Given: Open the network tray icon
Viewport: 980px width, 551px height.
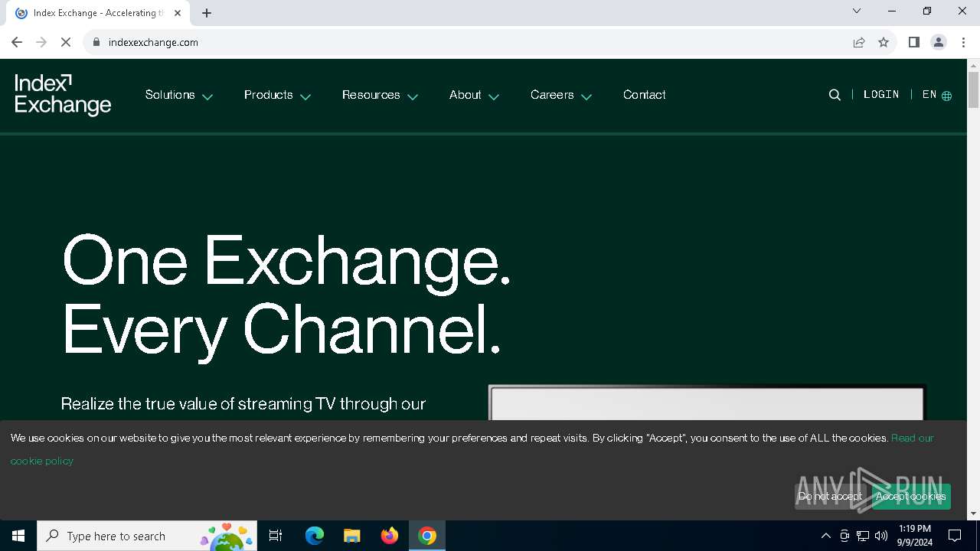Looking at the screenshot, I should pos(863,536).
